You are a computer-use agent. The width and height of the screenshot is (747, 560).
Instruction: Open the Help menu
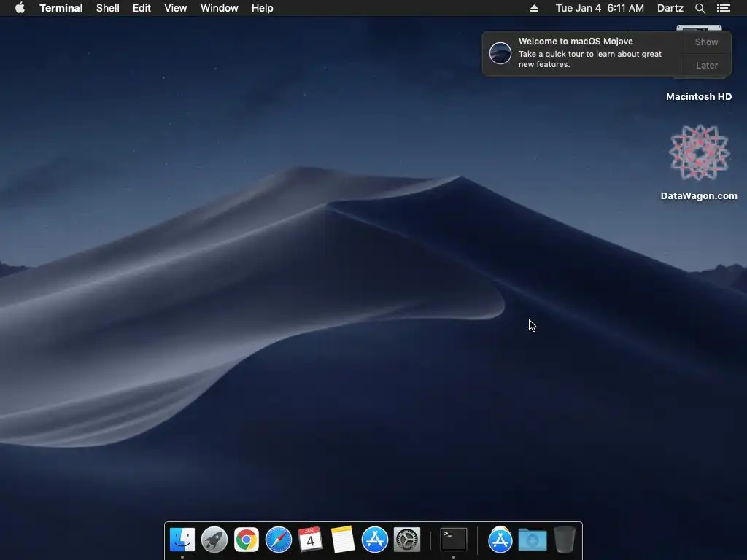[263, 8]
